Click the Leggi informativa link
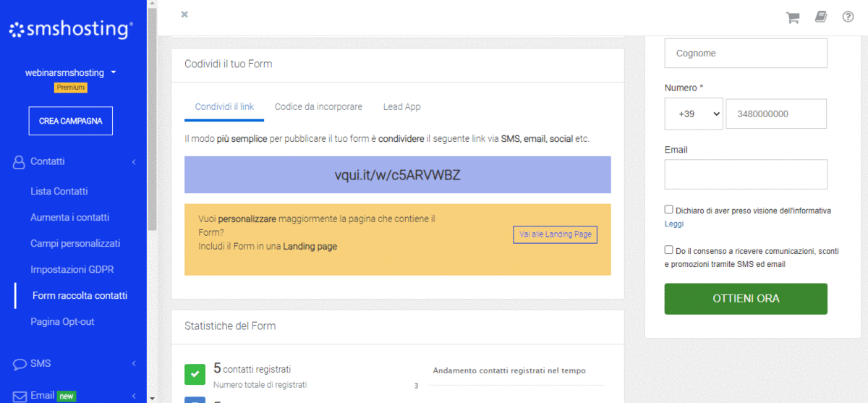 pyautogui.click(x=674, y=224)
